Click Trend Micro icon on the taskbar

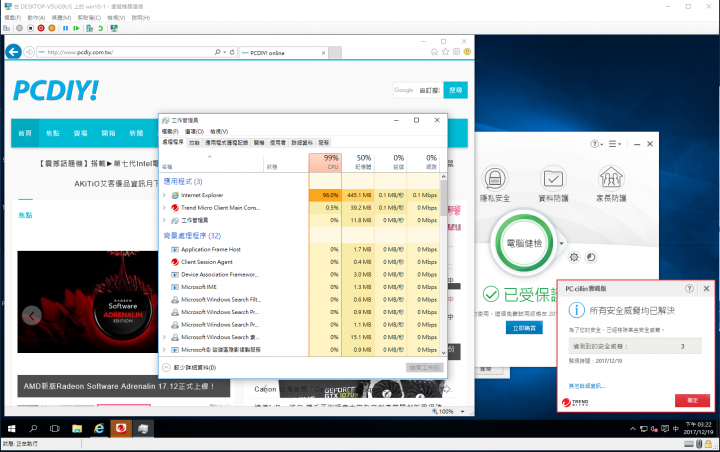point(121,429)
